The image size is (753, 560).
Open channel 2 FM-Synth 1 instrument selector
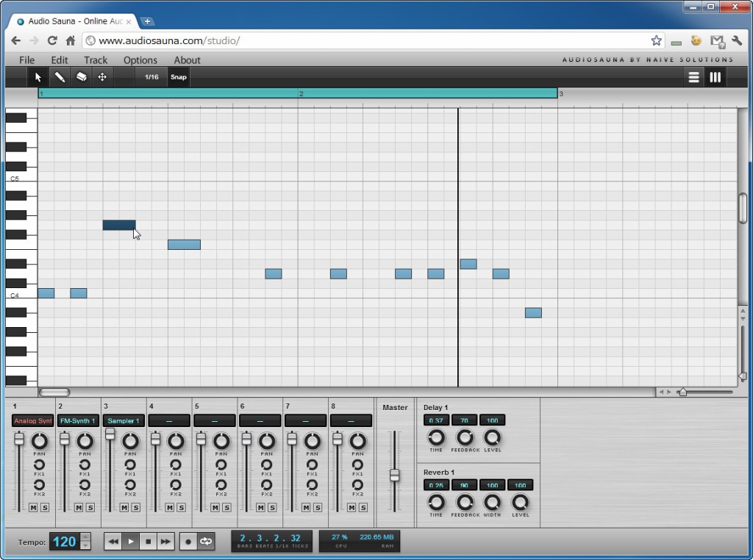click(78, 421)
